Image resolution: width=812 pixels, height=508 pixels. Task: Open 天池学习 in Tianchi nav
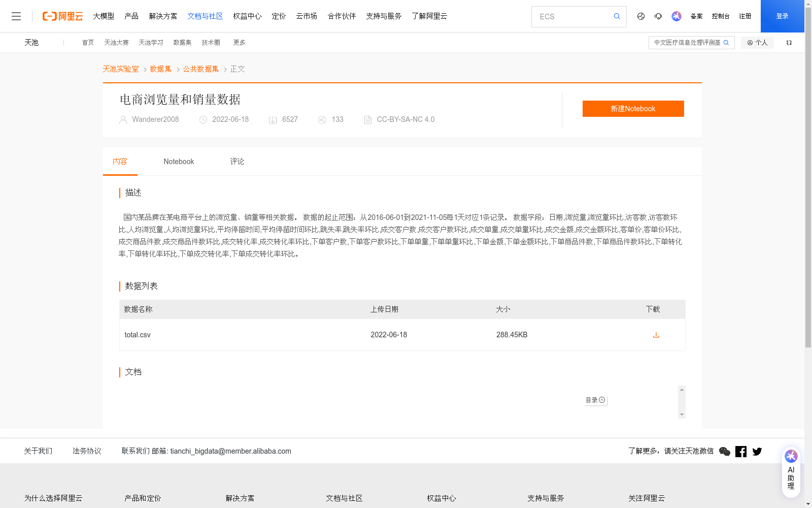point(151,43)
